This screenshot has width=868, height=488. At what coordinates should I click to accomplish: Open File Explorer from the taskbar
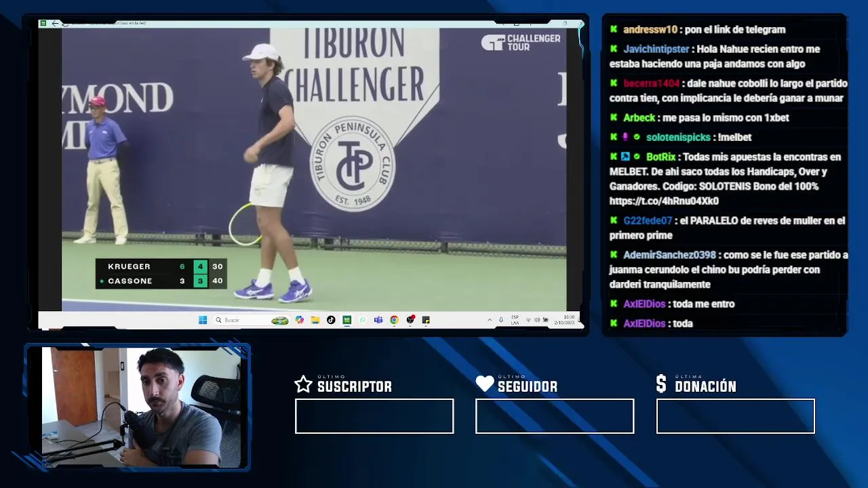tap(315, 320)
